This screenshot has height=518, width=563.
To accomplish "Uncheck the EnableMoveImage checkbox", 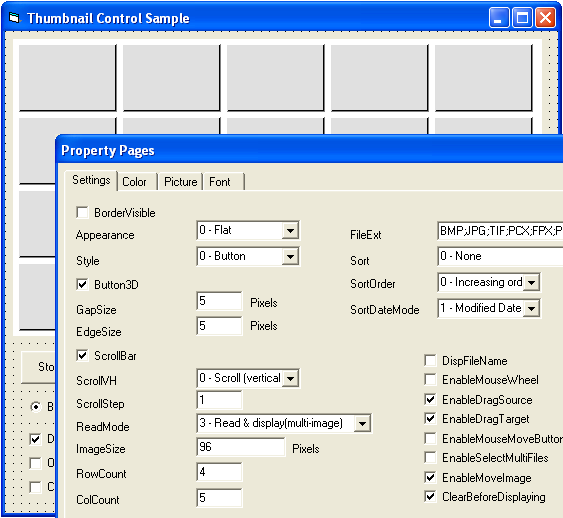I will [430, 477].
